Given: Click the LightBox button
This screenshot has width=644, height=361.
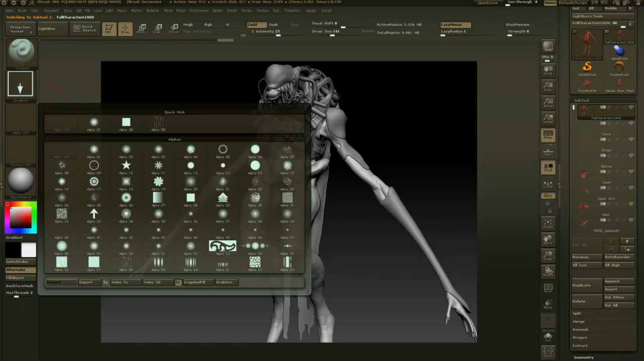Looking at the screenshot, I should [52, 29].
